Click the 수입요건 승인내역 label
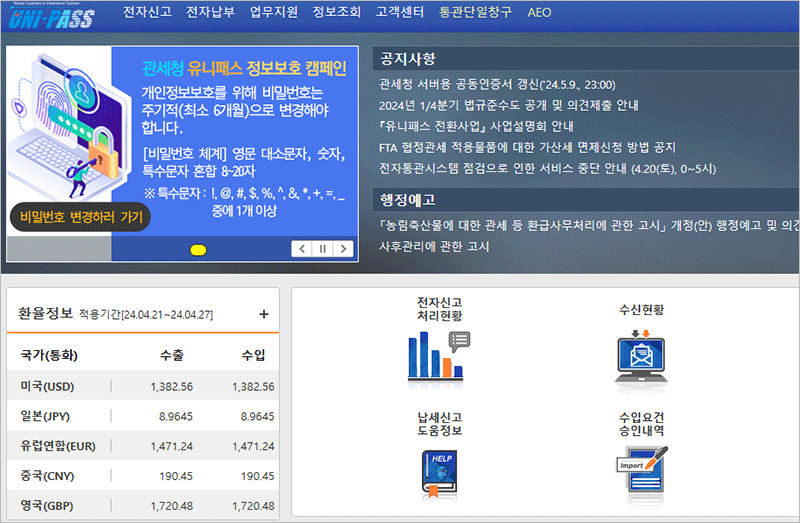800x523 pixels. tap(641, 424)
